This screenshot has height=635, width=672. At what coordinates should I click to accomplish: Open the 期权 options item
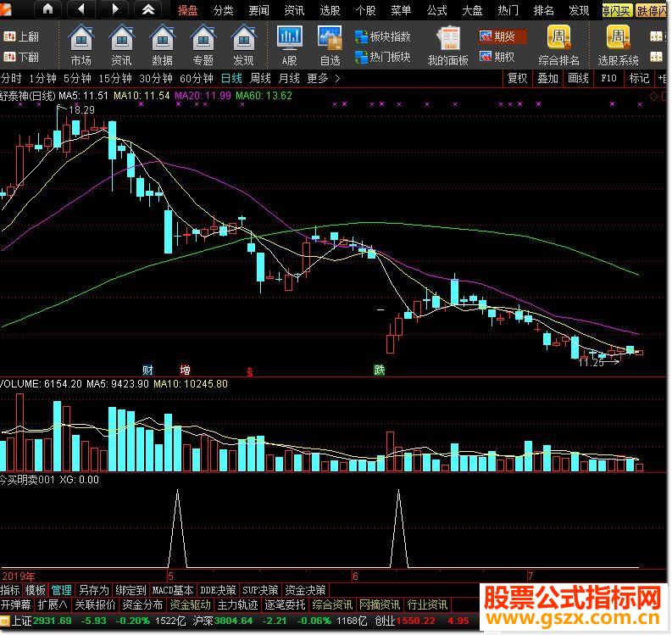[x=497, y=57]
